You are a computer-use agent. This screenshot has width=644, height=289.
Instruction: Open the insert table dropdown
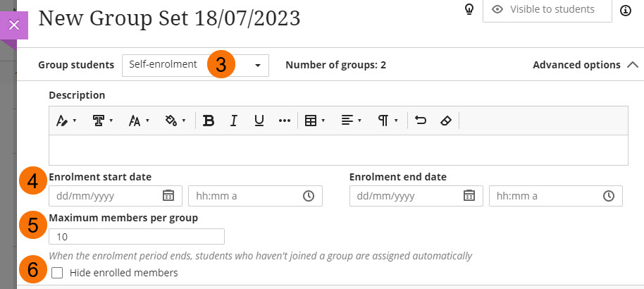pyautogui.click(x=315, y=121)
